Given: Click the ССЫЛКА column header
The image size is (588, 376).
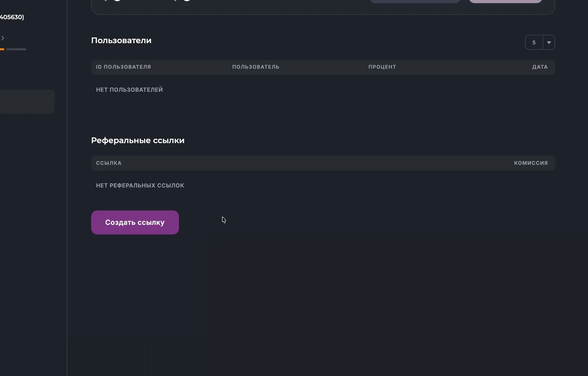Looking at the screenshot, I should (109, 163).
